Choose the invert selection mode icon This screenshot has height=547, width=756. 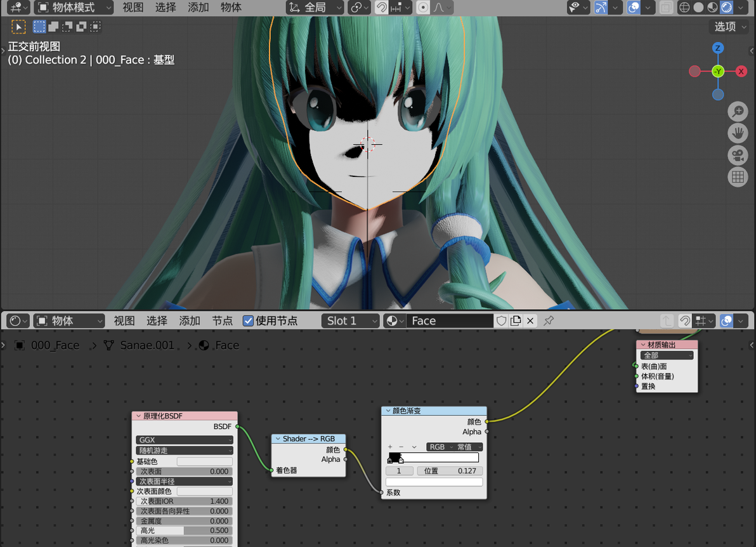point(81,27)
